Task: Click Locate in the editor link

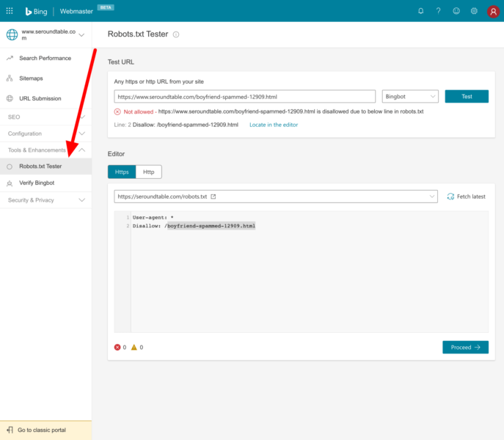Action: tap(274, 125)
